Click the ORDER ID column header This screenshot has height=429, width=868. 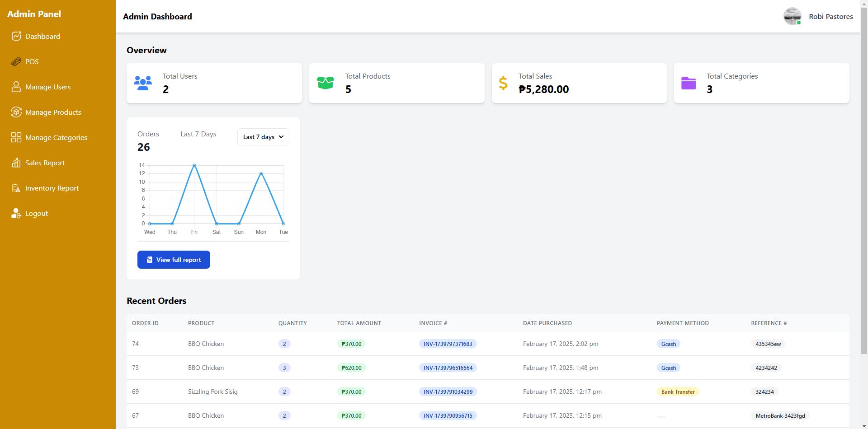pos(145,323)
